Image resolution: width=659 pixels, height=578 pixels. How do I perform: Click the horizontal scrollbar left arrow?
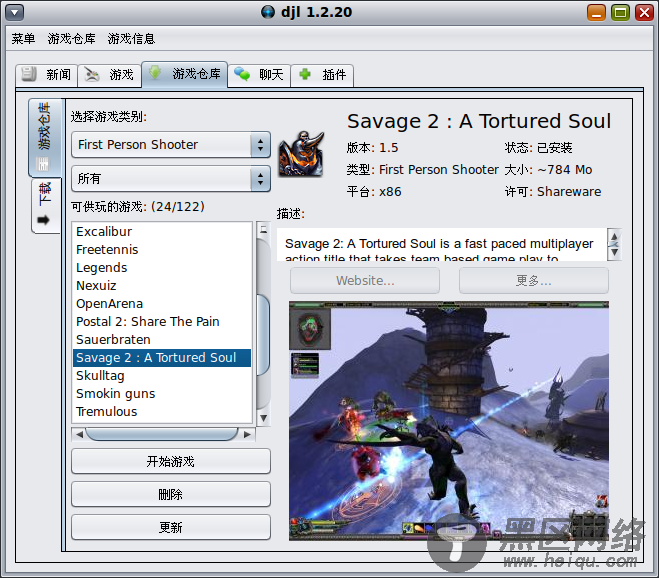click(79, 435)
